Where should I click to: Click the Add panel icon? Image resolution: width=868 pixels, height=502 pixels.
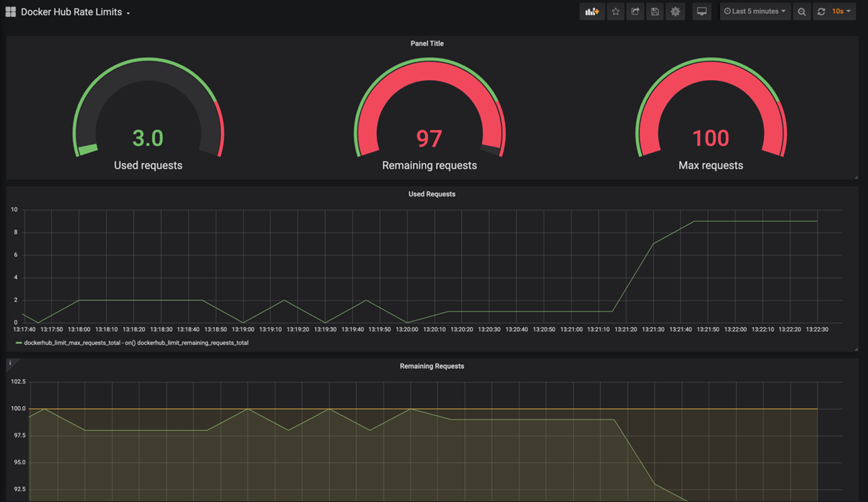[592, 11]
